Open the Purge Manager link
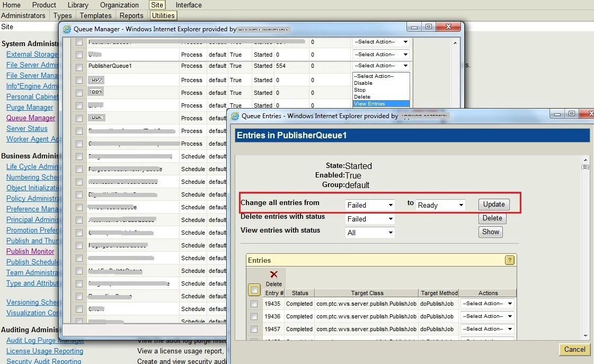 (x=30, y=107)
